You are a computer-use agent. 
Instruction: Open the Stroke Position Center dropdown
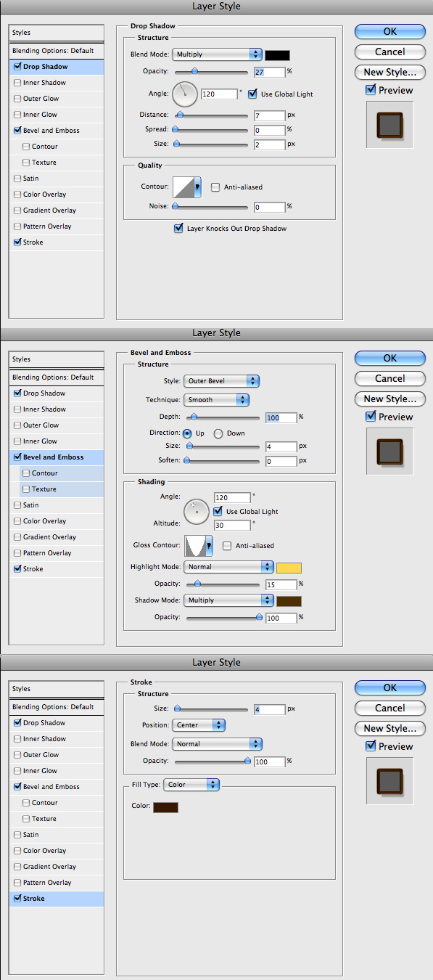pos(199,725)
